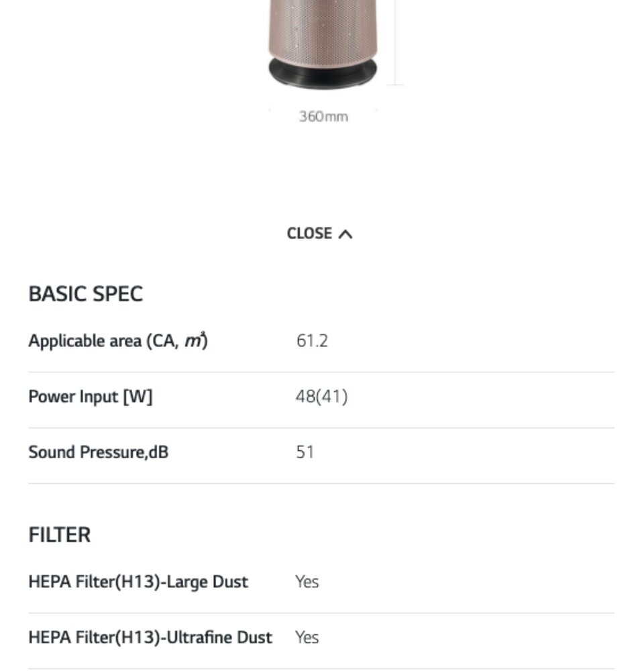Collapse the specs using the CLOSE button
Viewport: 644px width, 671px height.
coord(310,234)
